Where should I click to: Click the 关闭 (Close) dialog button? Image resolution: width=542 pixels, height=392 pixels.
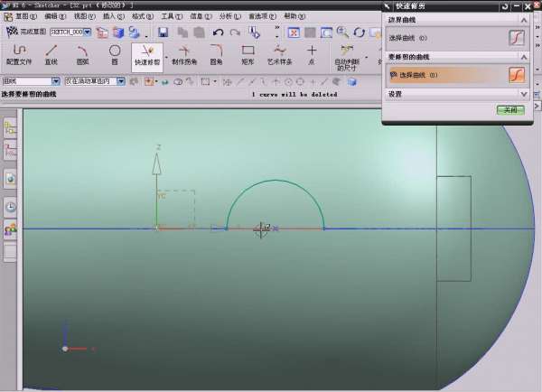point(509,109)
